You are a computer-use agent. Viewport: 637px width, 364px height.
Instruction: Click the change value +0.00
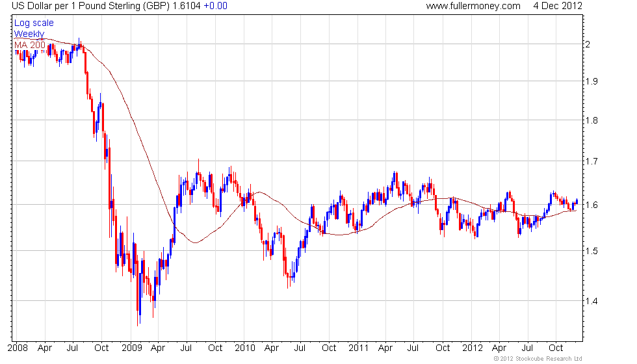tap(215, 6)
